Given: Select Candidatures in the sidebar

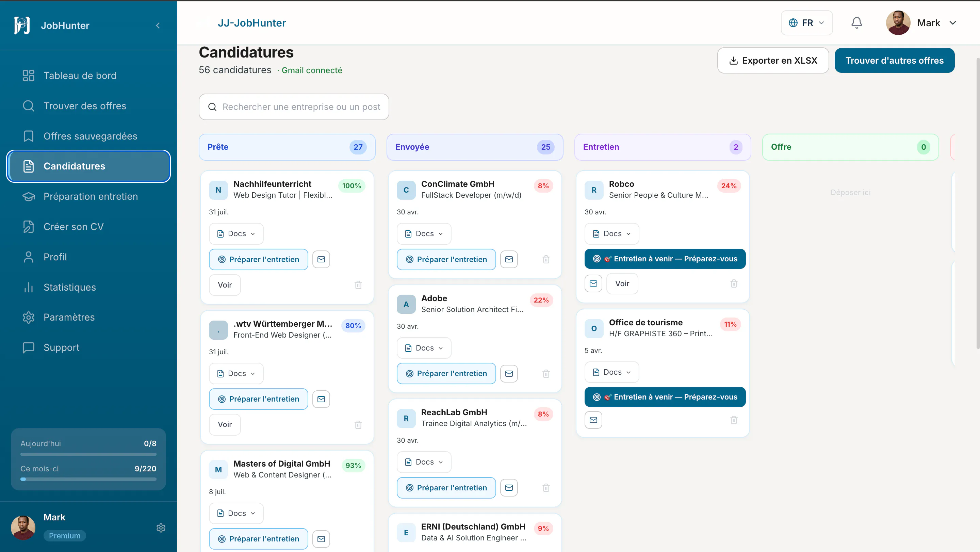Looking at the screenshot, I should [88, 166].
